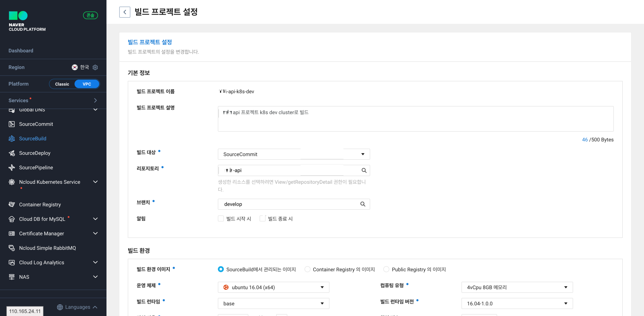The width and height of the screenshot is (644, 316).
Task: Open the Languages selector
Action: click(x=77, y=307)
